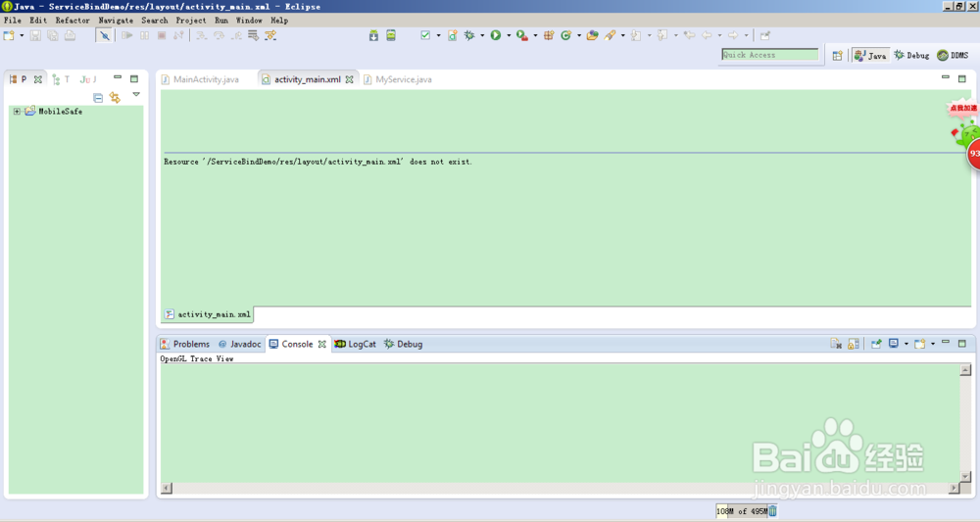Click the console horizontal scroll left arrow
980x522 pixels.
point(167,489)
